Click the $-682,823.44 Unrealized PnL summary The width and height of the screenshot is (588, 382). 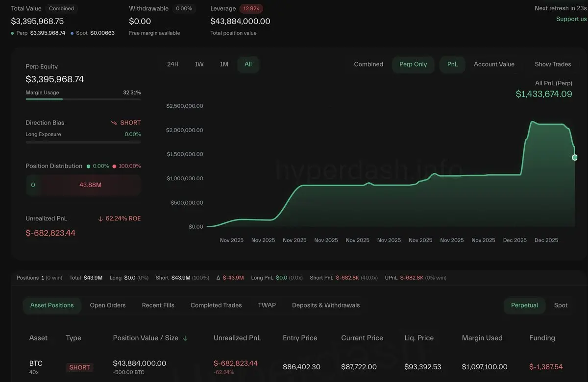coord(50,233)
